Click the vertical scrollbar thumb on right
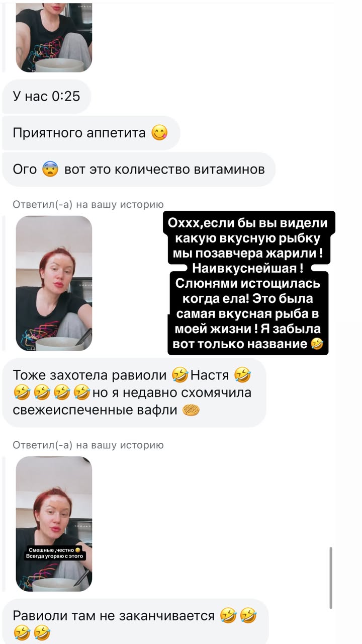 coord(330,578)
